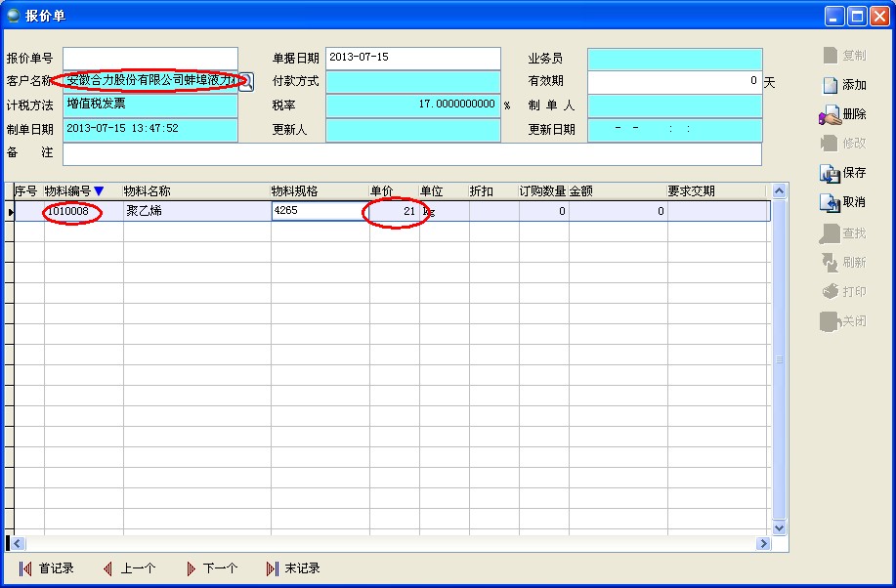Click the 添加 (Add) icon button
This screenshot has width=896, height=588.
[x=844, y=85]
